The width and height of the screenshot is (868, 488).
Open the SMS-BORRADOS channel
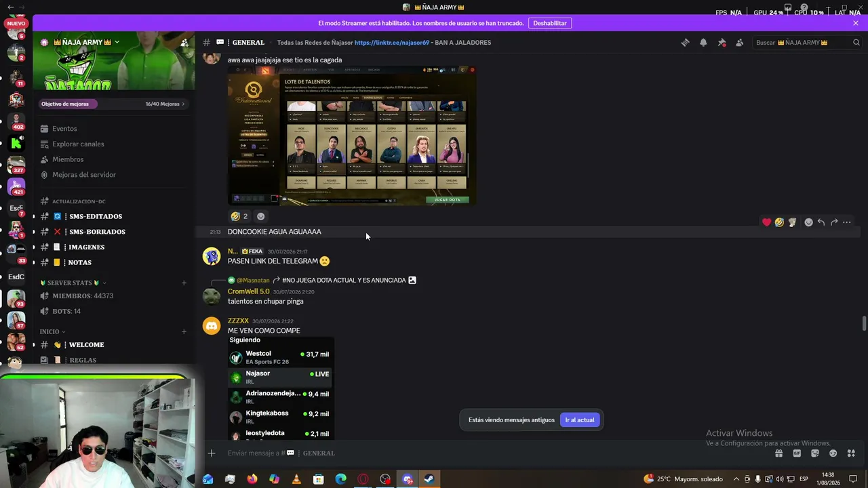coord(114,232)
